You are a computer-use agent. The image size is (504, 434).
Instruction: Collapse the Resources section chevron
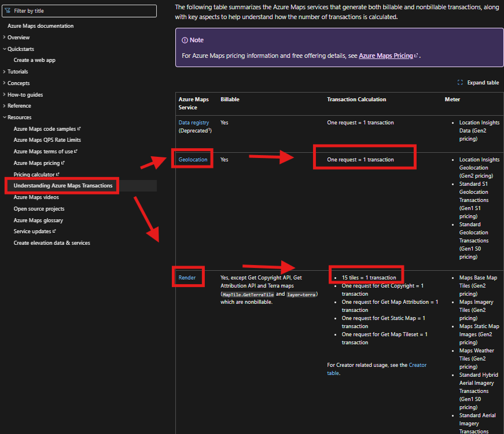4,117
